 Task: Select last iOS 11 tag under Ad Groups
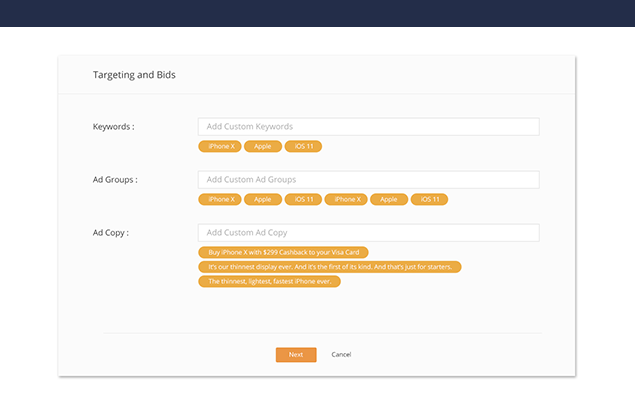(x=429, y=199)
